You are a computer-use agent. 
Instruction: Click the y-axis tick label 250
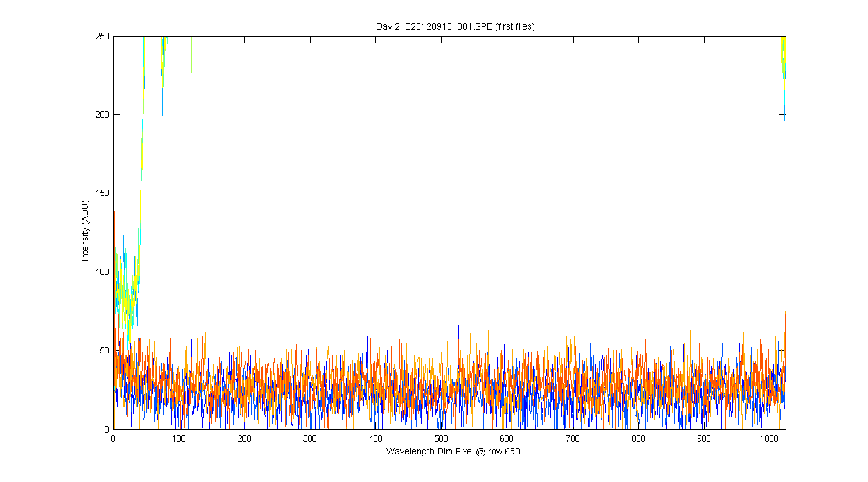(x=104, y=36)
